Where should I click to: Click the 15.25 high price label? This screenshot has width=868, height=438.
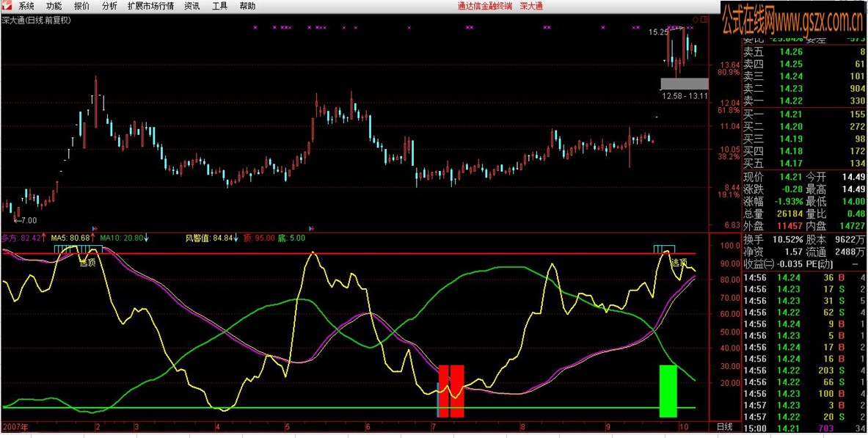658,32
